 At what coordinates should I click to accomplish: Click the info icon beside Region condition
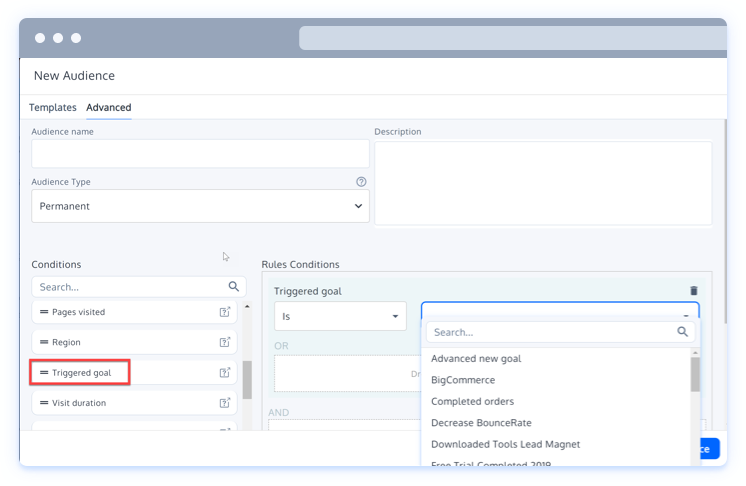[225, 342]
